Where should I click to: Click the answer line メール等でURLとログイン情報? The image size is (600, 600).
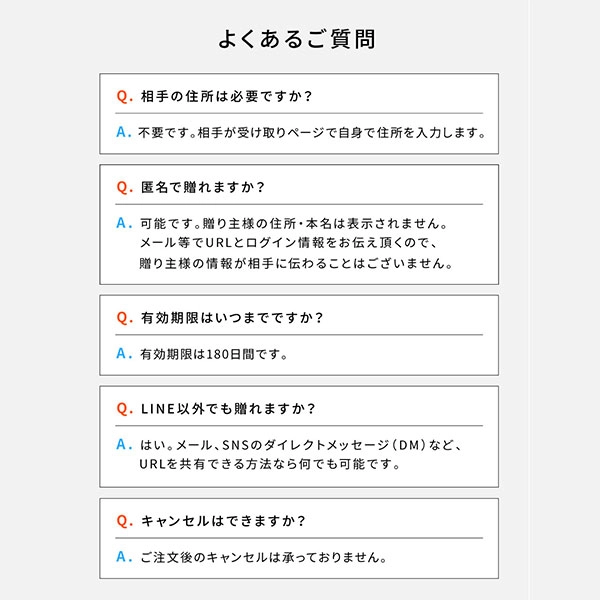pyautogui.click(x=289, y=243)
